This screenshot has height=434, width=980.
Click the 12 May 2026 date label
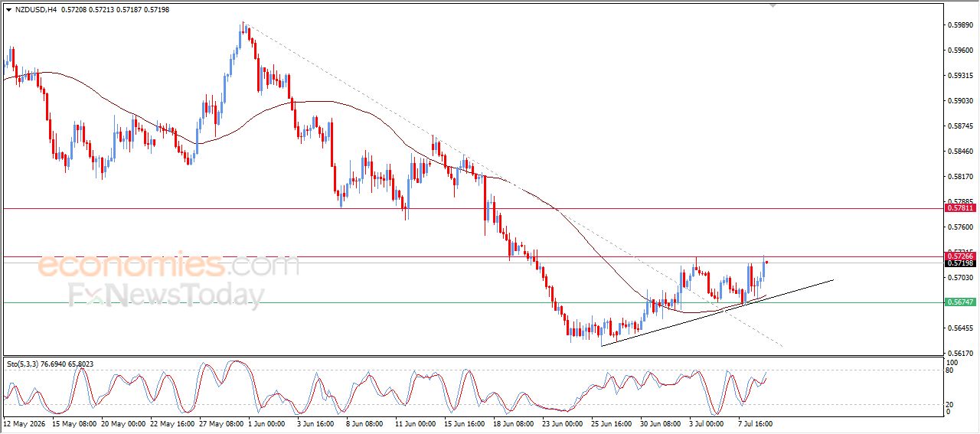(x=24, y=423)
